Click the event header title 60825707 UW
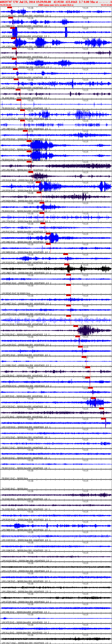The image size is (112, 644). pyautogui.click(x=9, y=2)
